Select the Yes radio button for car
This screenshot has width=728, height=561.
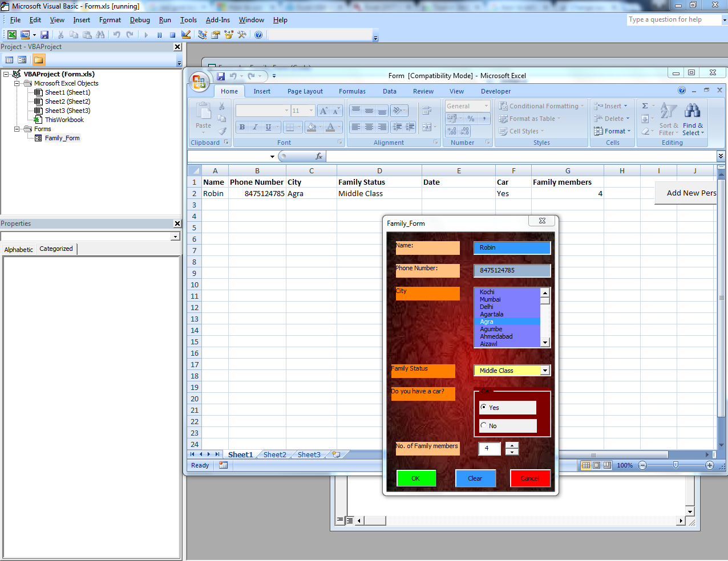point(484,407)
